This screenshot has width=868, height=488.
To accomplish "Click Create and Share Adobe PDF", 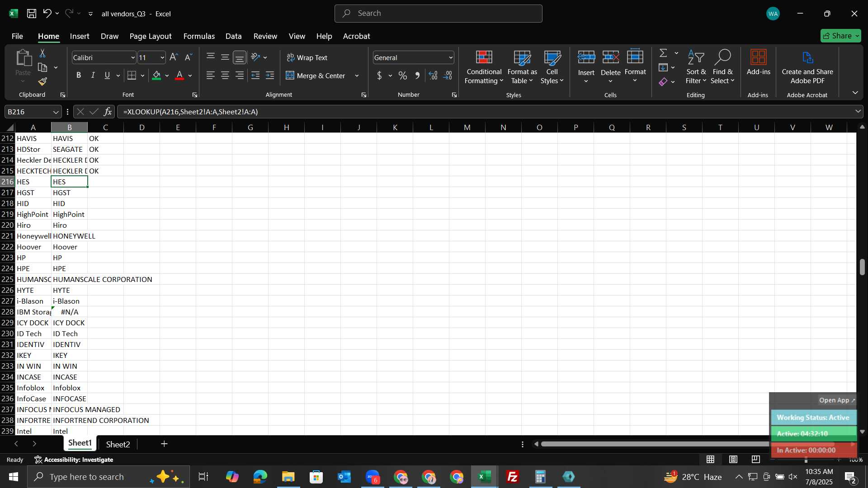I will 807,67.
